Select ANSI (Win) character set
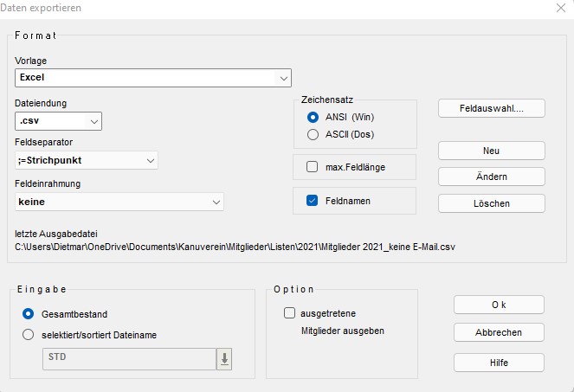Viewport: 574px width, 392px height. (313, 117)
